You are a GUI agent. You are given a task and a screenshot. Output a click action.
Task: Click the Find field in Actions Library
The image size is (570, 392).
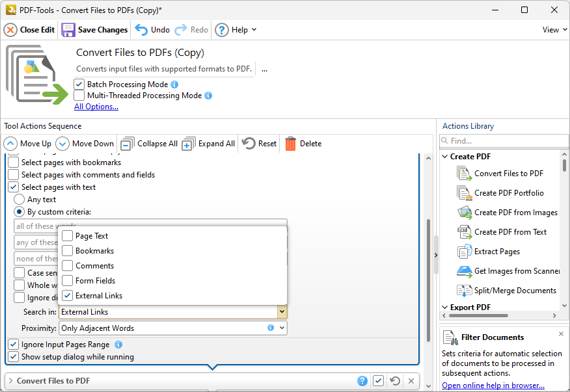[x=504, y=140]
